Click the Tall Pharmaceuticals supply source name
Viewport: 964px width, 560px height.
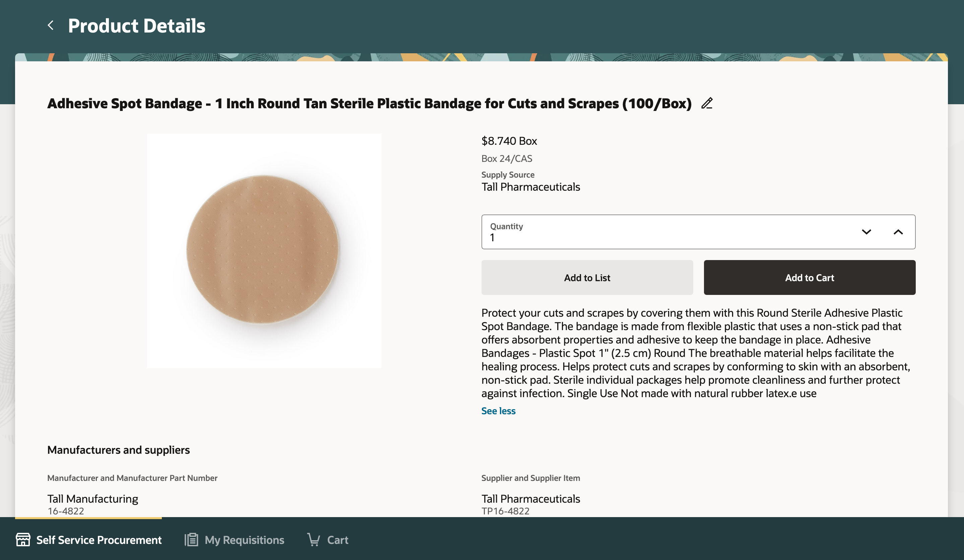[530, 187]
